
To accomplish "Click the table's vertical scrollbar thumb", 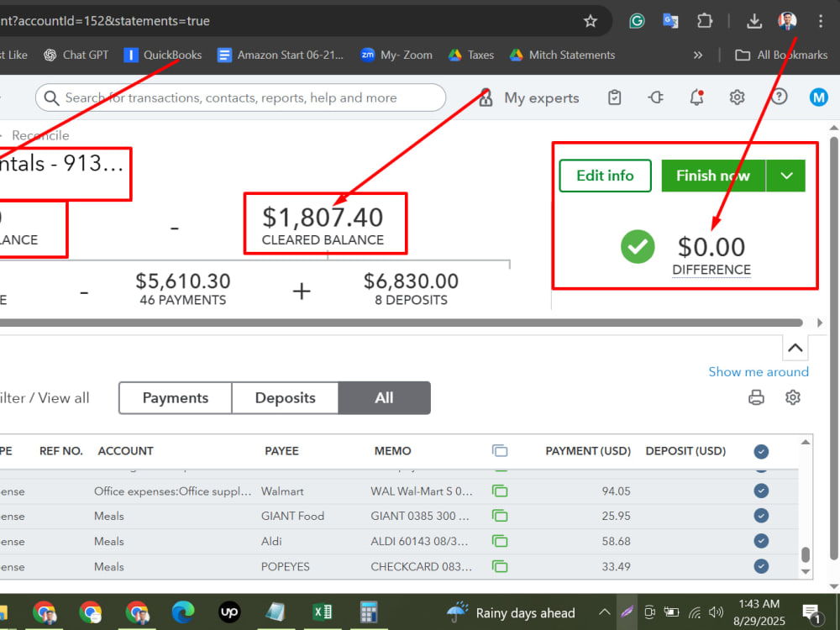I will pos(806,554).
